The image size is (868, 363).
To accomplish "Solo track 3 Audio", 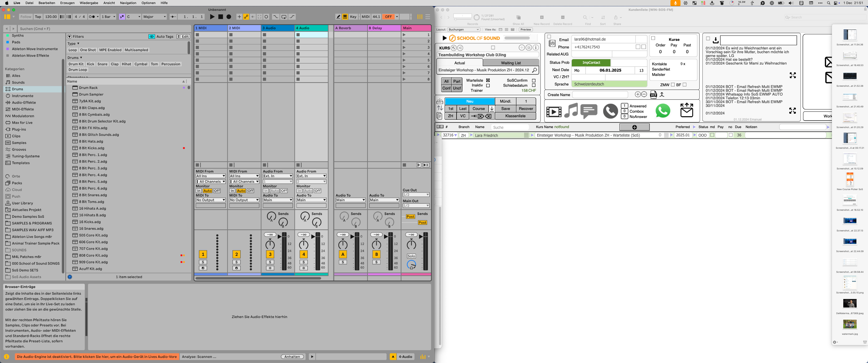I will 270,262.
